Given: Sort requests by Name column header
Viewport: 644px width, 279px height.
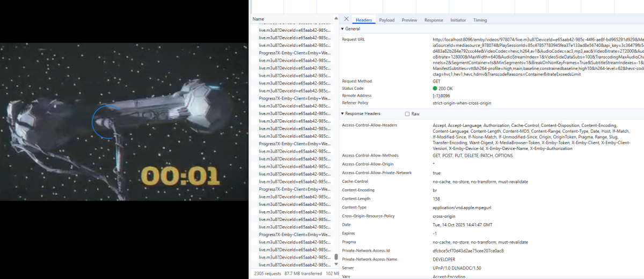Looking at the screenshot, I should (x=259, y=19).
